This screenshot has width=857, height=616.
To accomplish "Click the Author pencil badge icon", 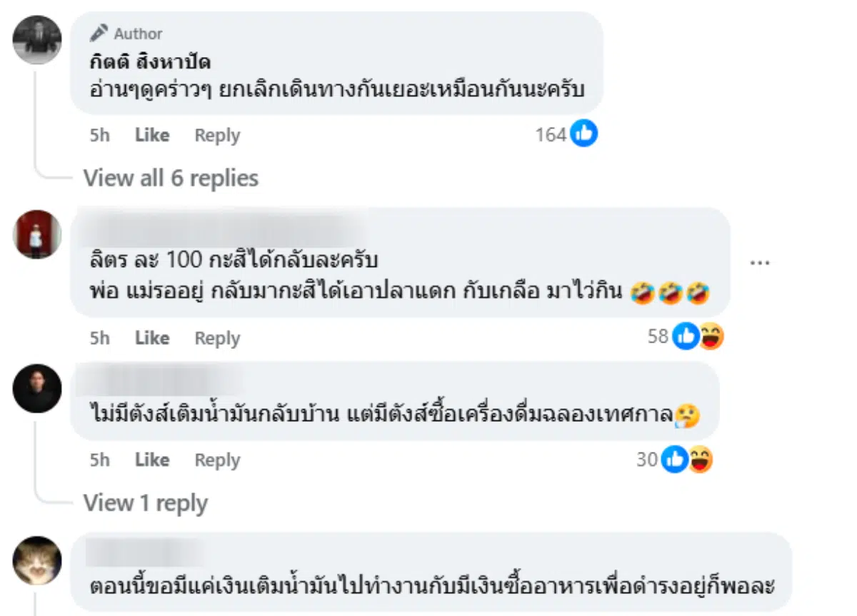I will point(99,34).
